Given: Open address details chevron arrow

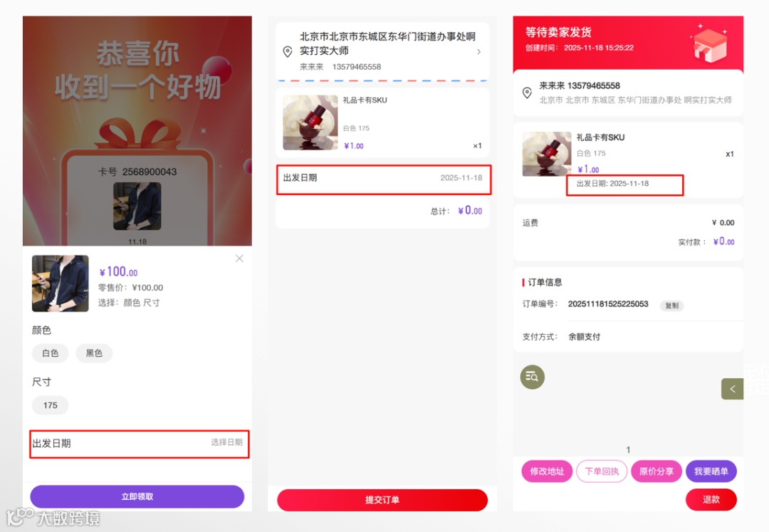Looking at the screenshot, I should point(478,51).
